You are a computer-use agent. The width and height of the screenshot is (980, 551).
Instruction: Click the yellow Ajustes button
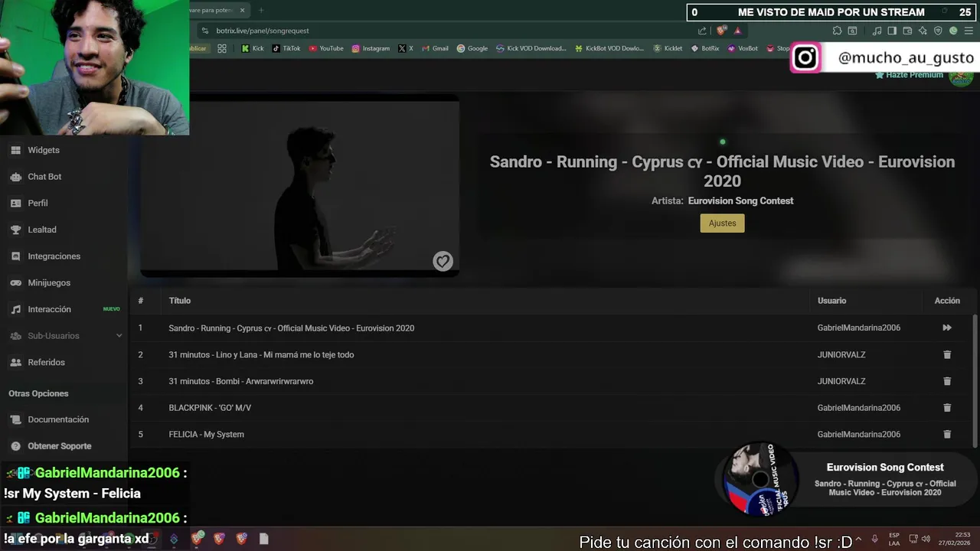(722, 223)
